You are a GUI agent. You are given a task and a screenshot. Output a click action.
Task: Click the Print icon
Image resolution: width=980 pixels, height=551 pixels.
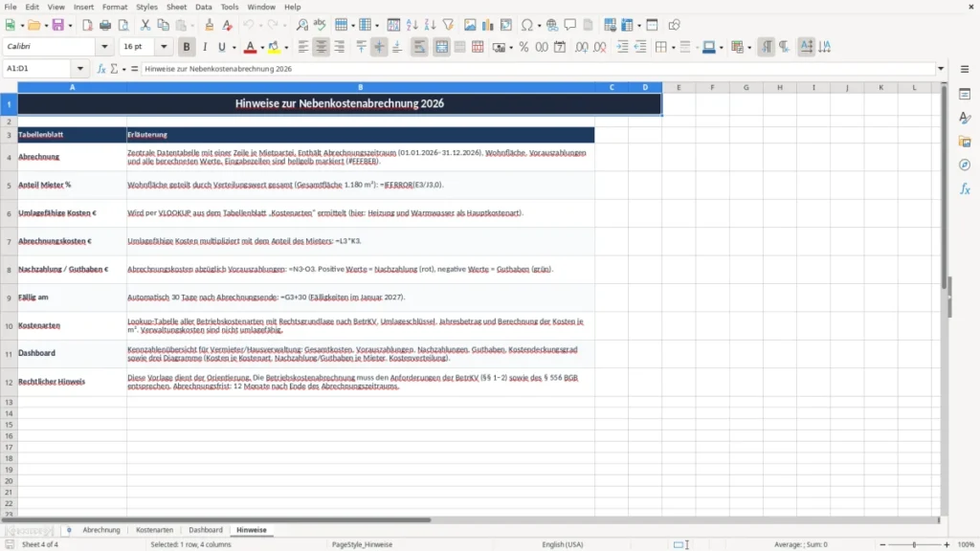pos(105,25)
